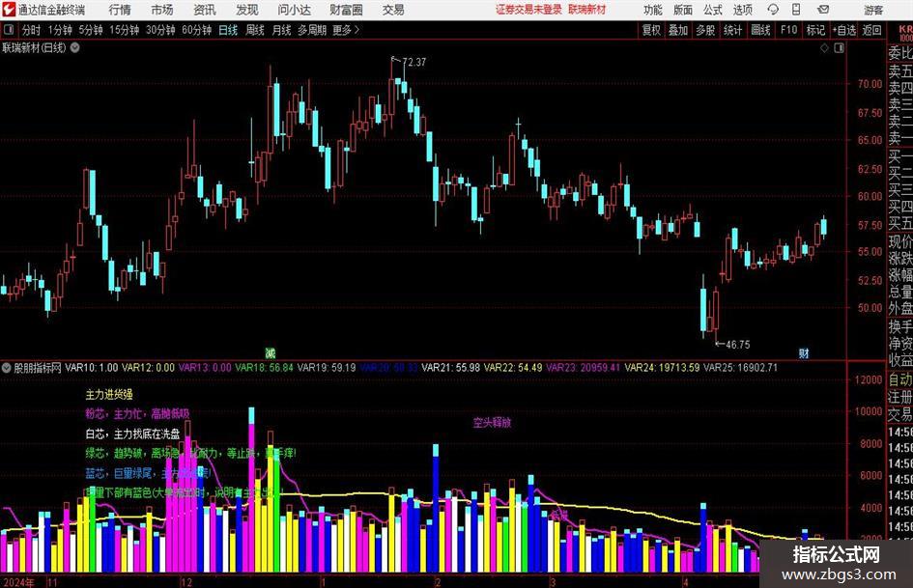Click the green 减 marker under the chart
Image resolution: width=913 pixels, height=588 pixels.
[271, 352]
